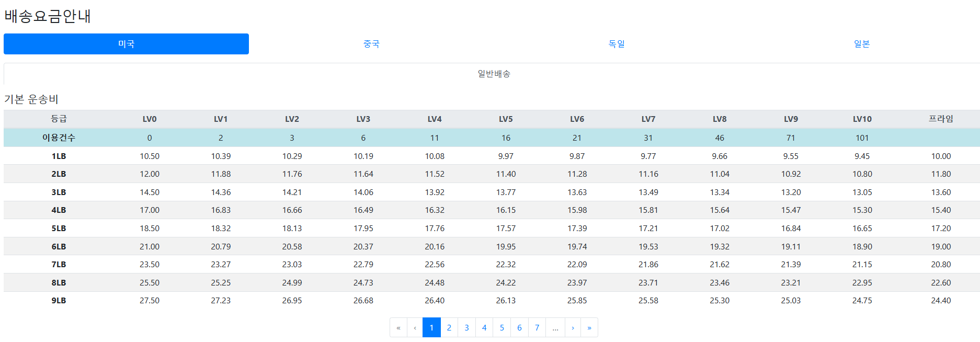Jump to the first page with «

(398, 327)
